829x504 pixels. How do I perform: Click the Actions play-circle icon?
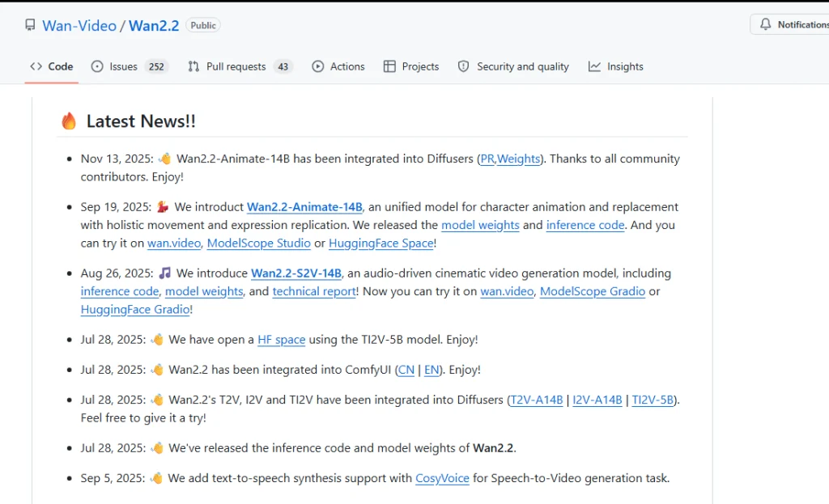pyautogui.click(x=317, y=66)
